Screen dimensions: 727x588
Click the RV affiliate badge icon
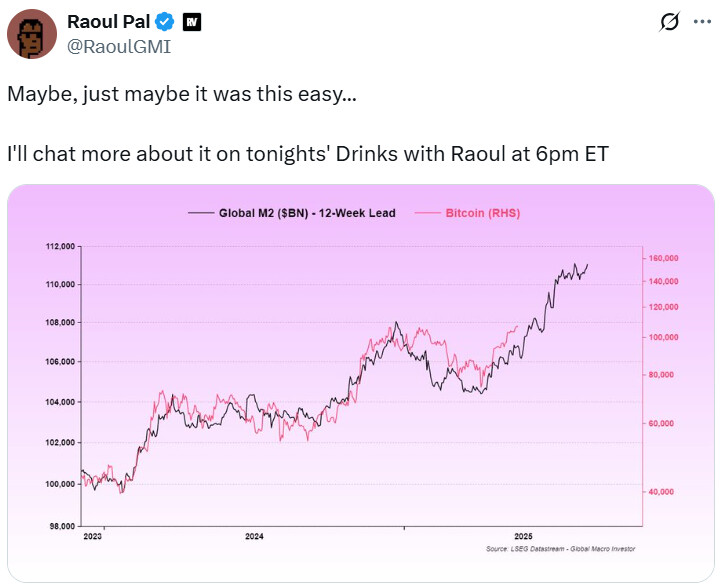pos(192,22)
